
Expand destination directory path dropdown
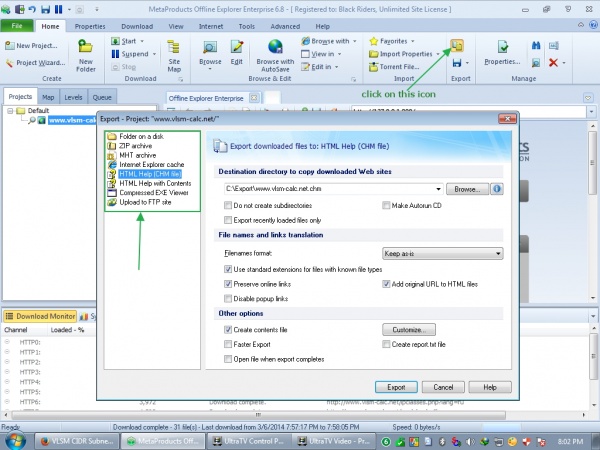438,189
